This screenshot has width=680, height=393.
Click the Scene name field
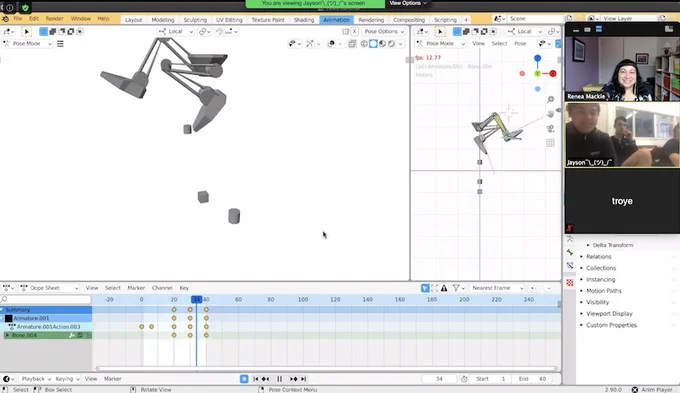[x=536, y=19]
